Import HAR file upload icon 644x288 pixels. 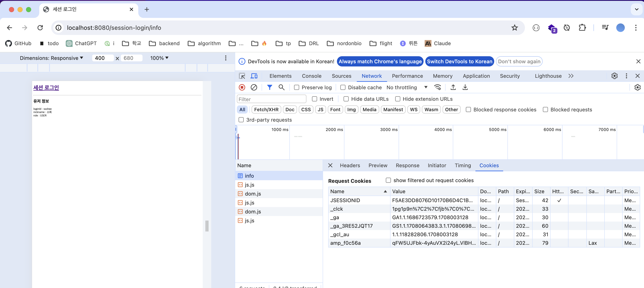pyautogui.click(x=453, y=87)
